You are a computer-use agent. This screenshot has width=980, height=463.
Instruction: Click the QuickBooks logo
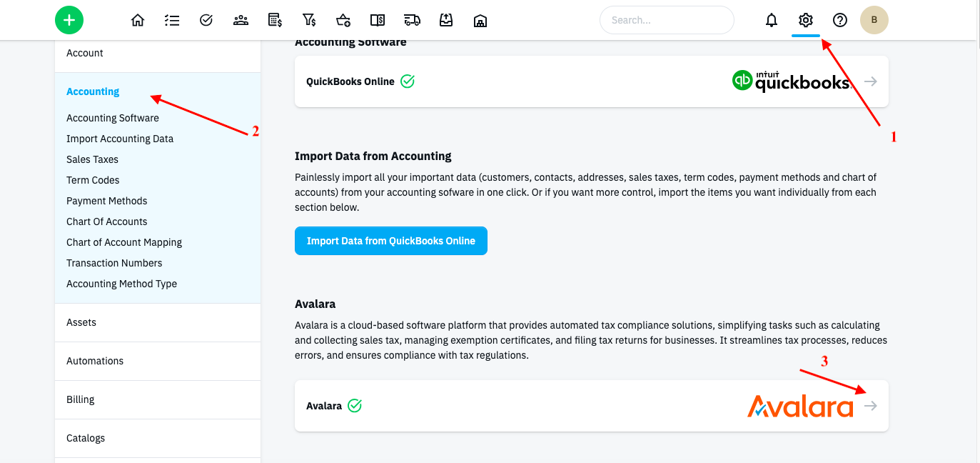pos(792,81)
